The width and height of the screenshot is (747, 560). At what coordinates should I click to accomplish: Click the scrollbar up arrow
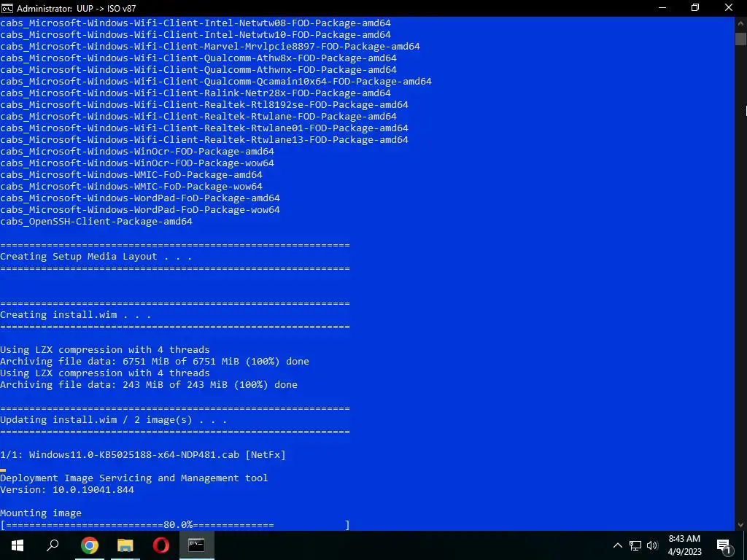[x=740, y=23]
